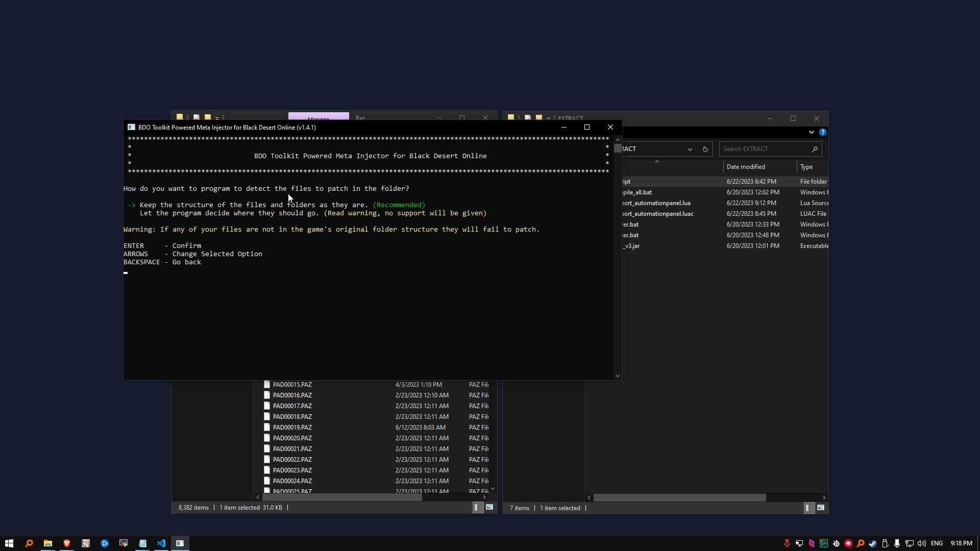Open the network status tray icon
This screenshot has height=551, width=980.
tap(910, 543)
